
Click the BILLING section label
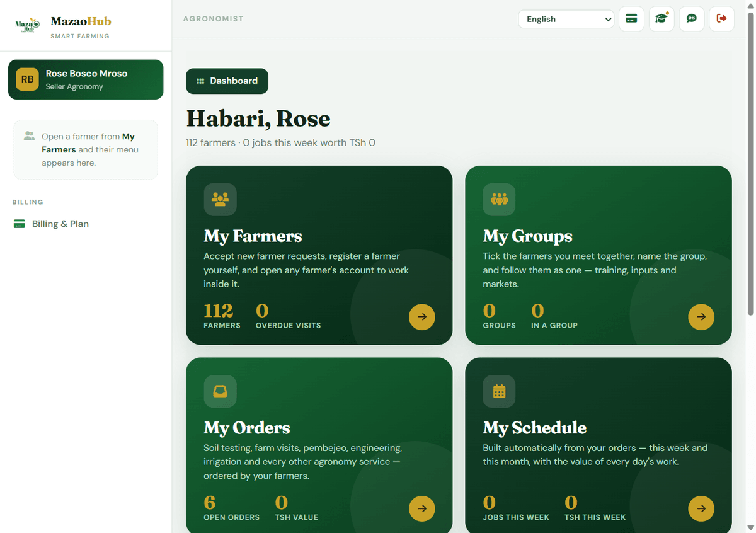point(28,202)
